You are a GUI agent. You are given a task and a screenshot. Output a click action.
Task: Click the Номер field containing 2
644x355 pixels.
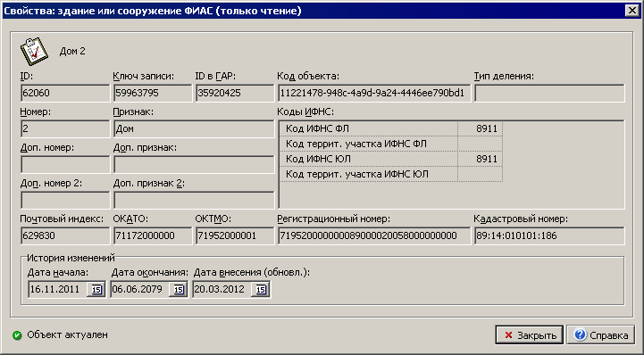click(65, 128)
